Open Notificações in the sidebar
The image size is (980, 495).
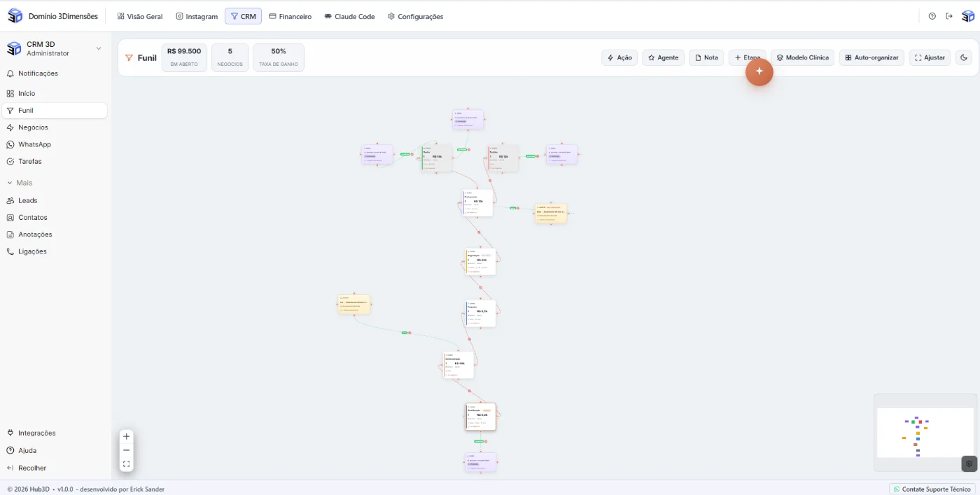click(55, 74)
